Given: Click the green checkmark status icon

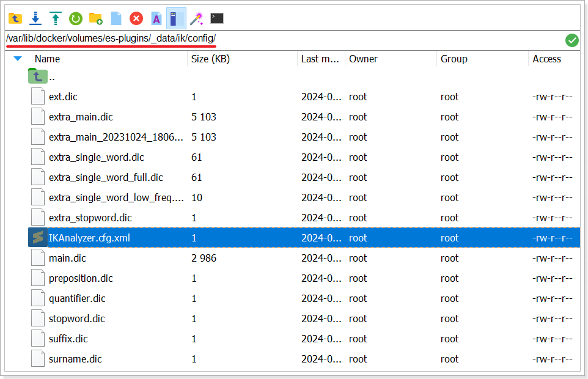Looking at the screenshot, I should point(571,40).
